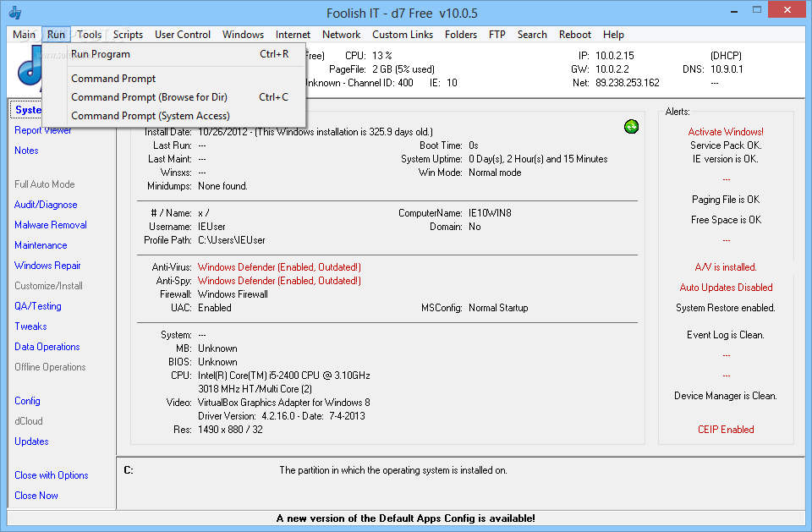Open Audit/Diagnose section

tap(46, 205)
